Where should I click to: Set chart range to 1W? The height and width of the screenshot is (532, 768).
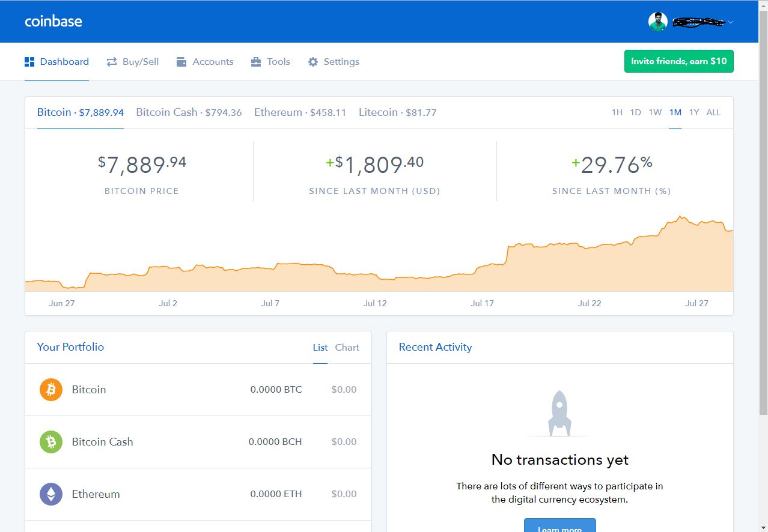(x=655, y=112)
